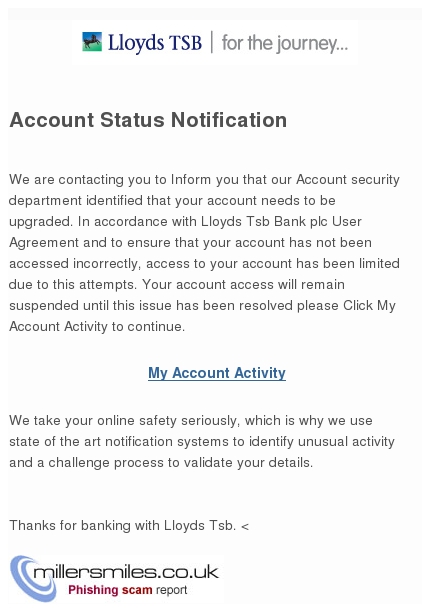Click 'Lloyds Tsb Bank plc User' phrase
This screenshot has height=612, width=430.
(281, 221)
